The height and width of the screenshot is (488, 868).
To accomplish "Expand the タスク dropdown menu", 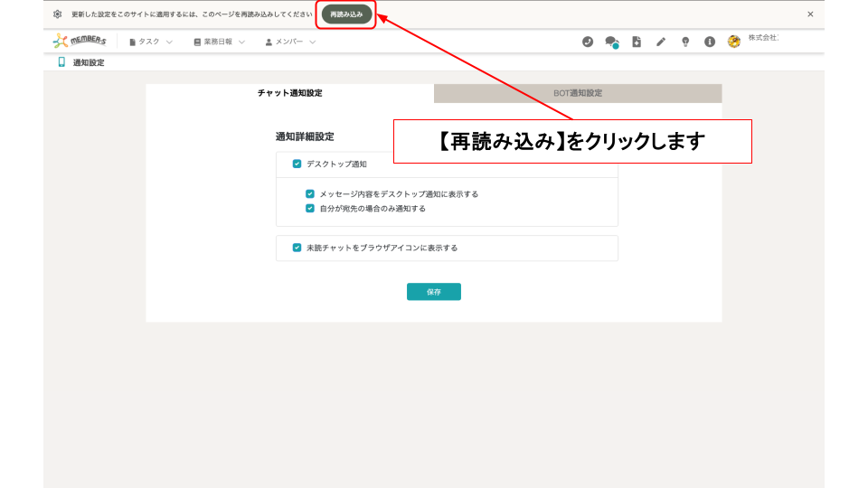I will [x=151, y=42].
